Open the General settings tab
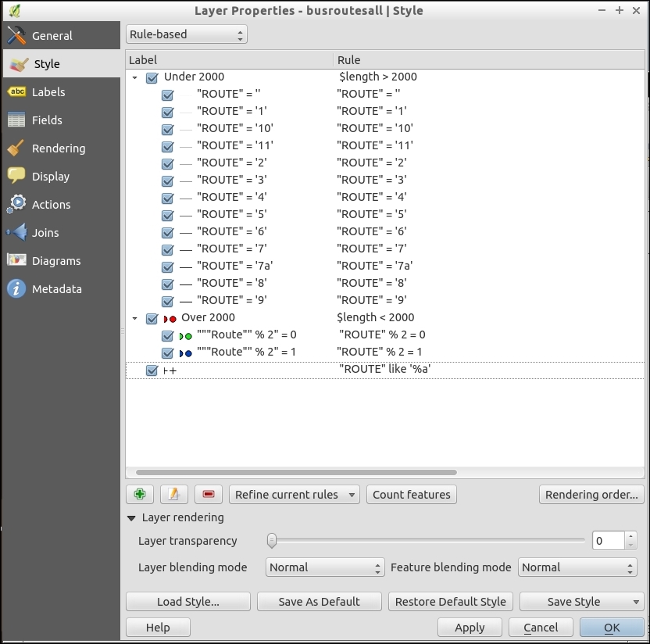Screen dimensions: 650x644 62,36
